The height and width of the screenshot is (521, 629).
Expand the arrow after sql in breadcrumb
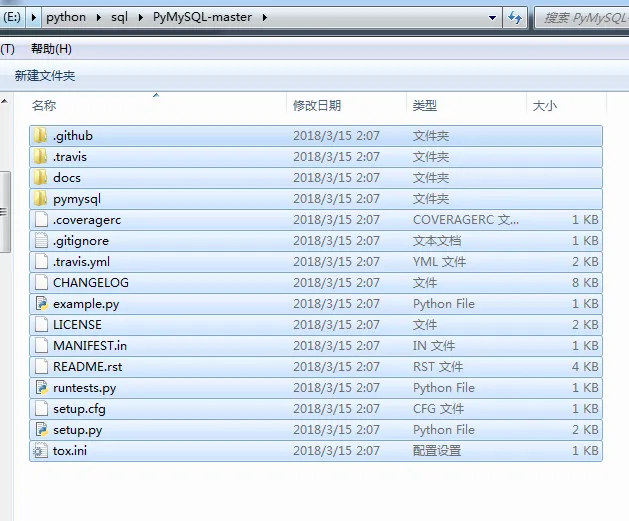click(x=140, y=18)
